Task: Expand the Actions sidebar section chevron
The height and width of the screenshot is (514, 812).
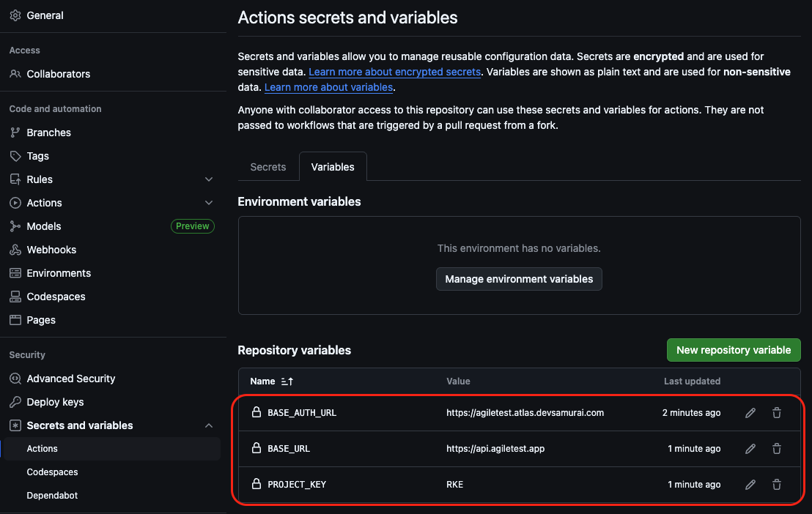Action: [209, 203]
